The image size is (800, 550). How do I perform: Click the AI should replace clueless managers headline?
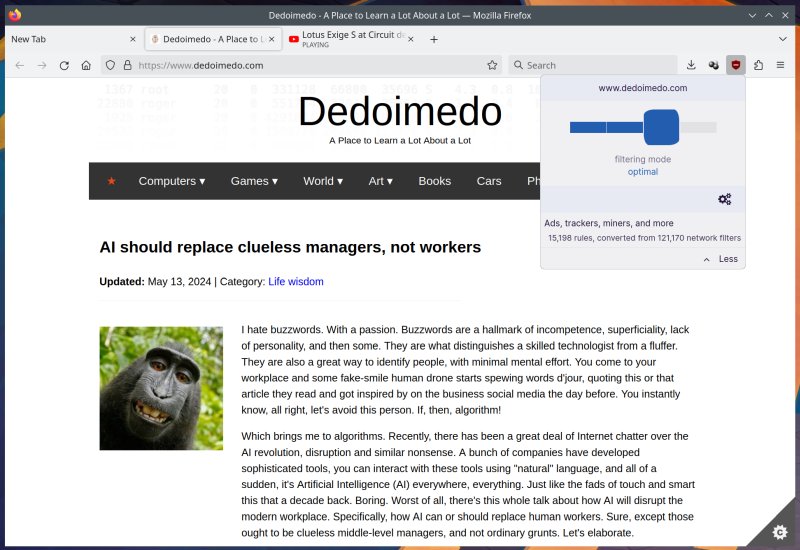[x=290, y=247]
